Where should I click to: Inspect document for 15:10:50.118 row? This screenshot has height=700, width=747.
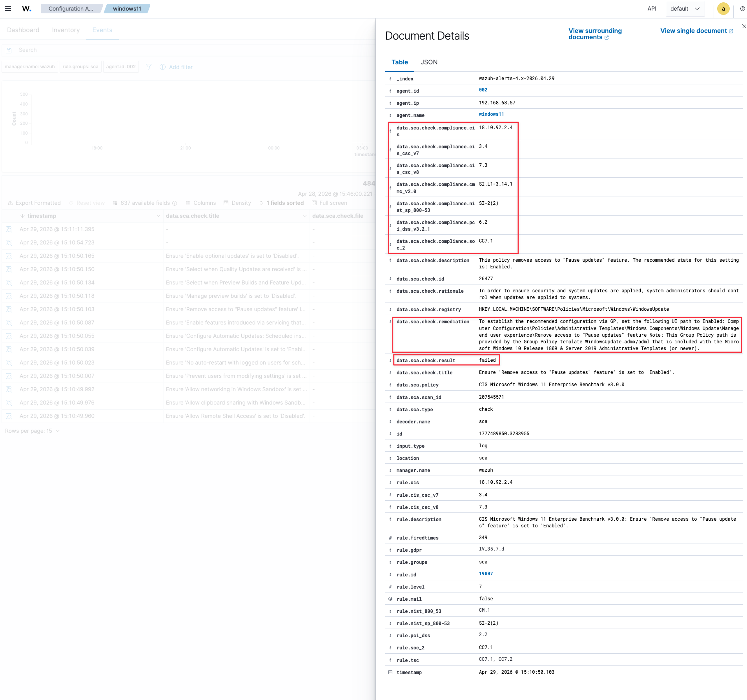(x=9, y=296)
